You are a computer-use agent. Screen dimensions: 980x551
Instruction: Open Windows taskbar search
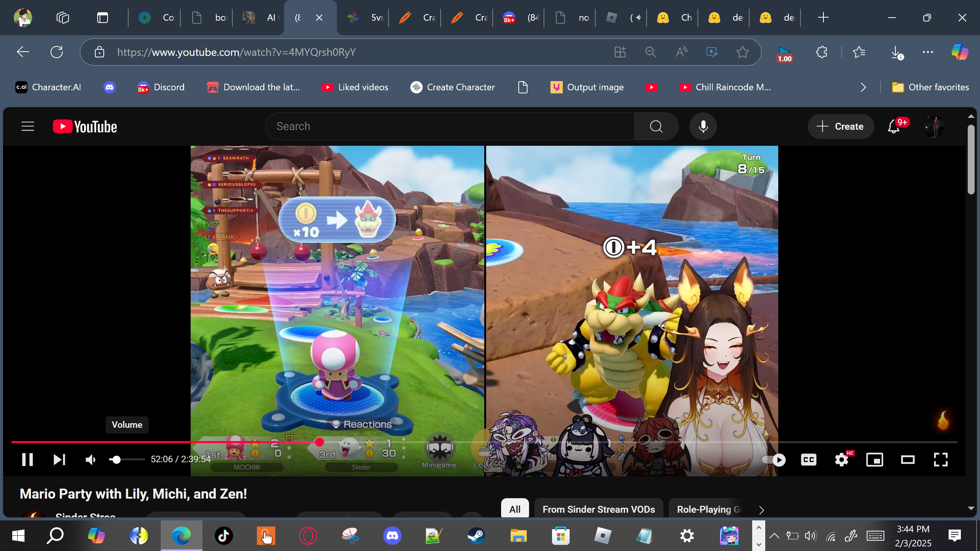click(x=55, y=536)
